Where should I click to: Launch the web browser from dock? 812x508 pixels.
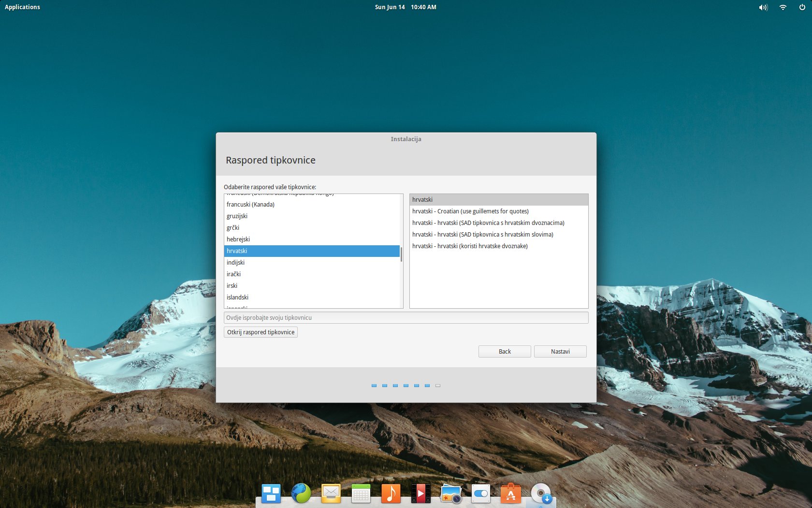[x=301, y=493]
